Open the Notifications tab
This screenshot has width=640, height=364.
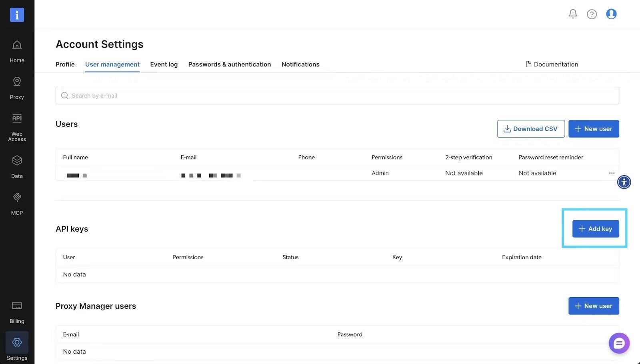click(x=300, y=64)
